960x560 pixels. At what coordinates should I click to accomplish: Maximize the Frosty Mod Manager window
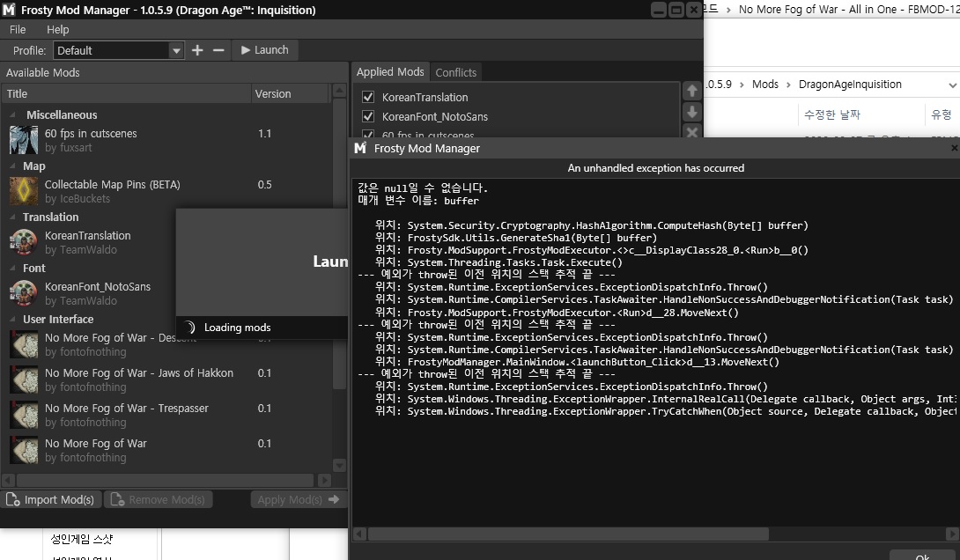point(676,10)
